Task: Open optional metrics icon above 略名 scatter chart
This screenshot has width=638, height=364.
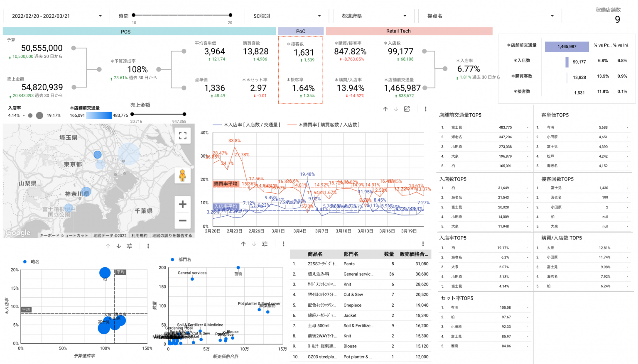Action: [130, 246]
